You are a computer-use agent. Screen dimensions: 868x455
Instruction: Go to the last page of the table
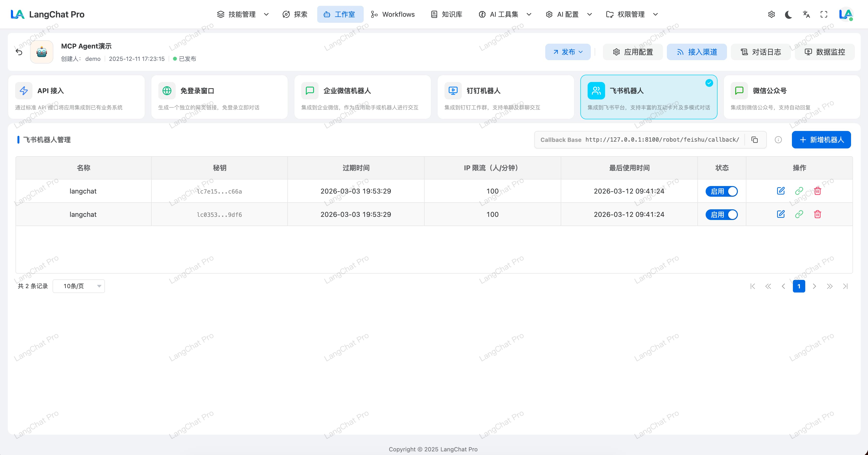pos(845,286)
